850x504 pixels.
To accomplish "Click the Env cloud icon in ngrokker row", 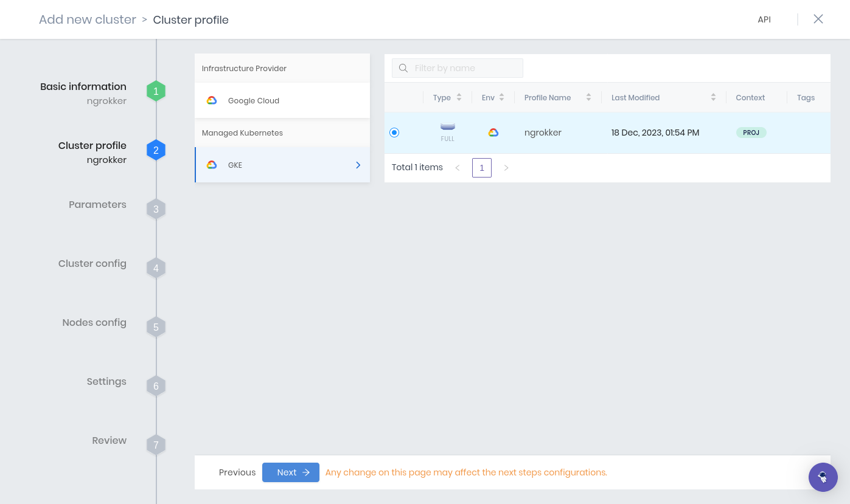I will click(x=494, y=132).
